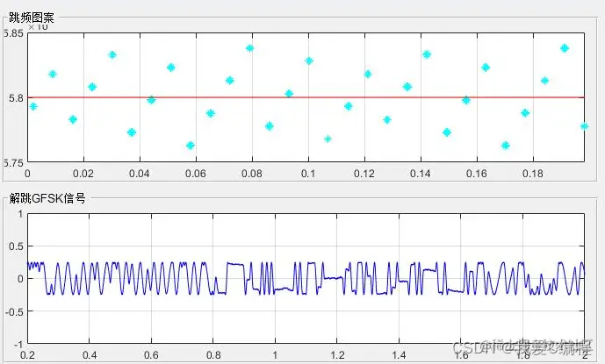Click the 0.12 x-axis tick label

(x=364, y=174)
